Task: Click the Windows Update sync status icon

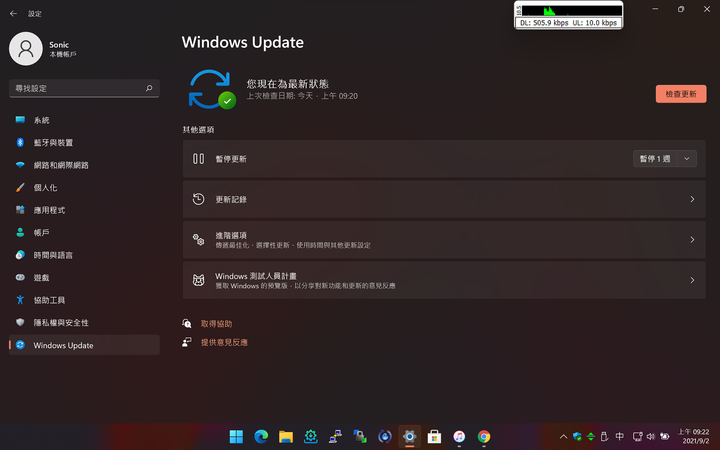Action: pos(212,89)
